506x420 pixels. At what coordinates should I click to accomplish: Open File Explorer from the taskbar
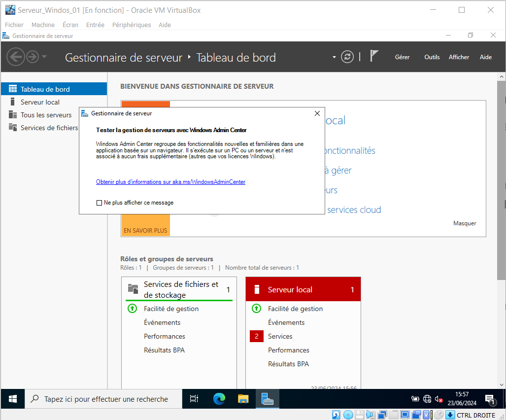coord(243,399)
